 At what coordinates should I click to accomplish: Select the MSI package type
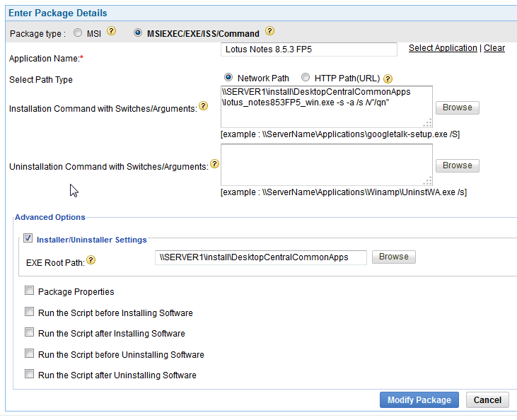click(79, 33)
